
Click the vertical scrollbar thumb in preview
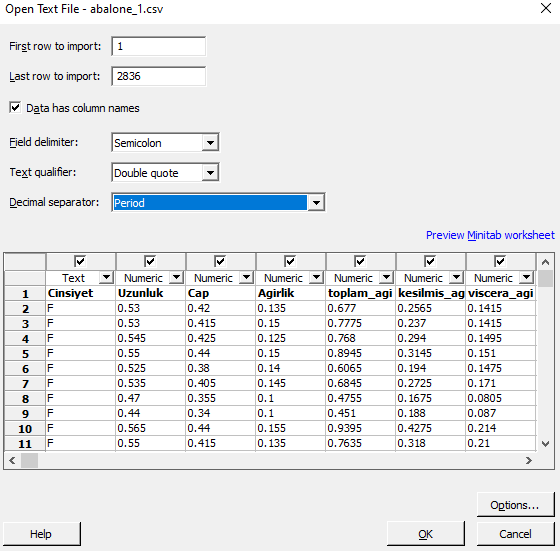(x=545, y=279)
